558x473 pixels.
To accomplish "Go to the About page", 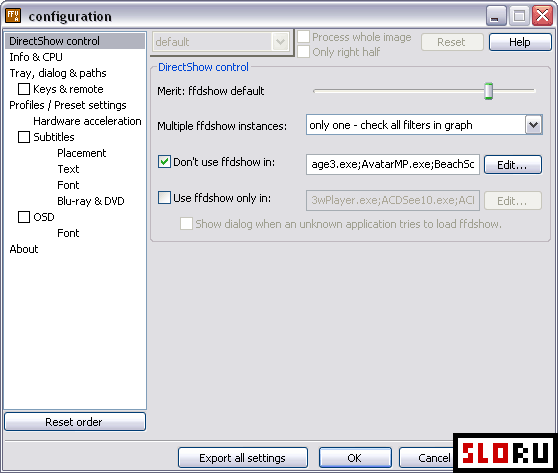I will [24, 249].
